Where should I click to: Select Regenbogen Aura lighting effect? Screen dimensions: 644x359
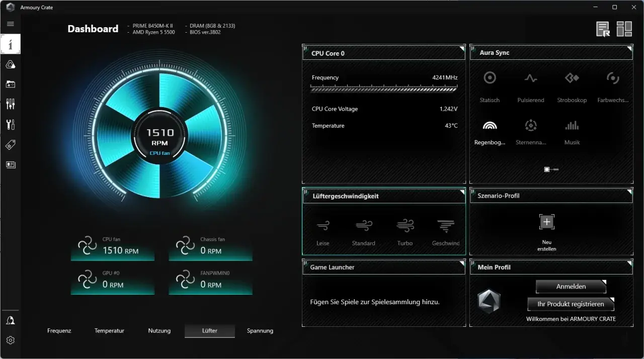tap(490, 133)
